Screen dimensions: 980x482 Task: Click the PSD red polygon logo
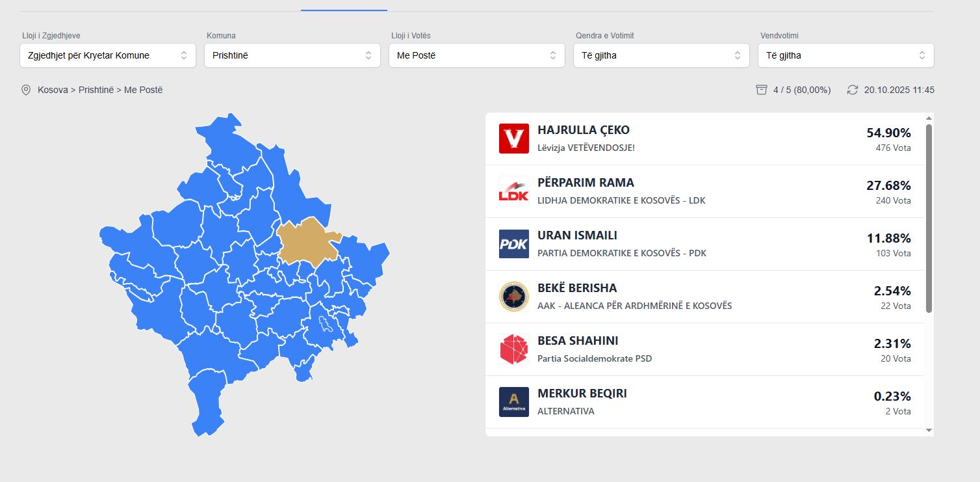click(513, 349)
